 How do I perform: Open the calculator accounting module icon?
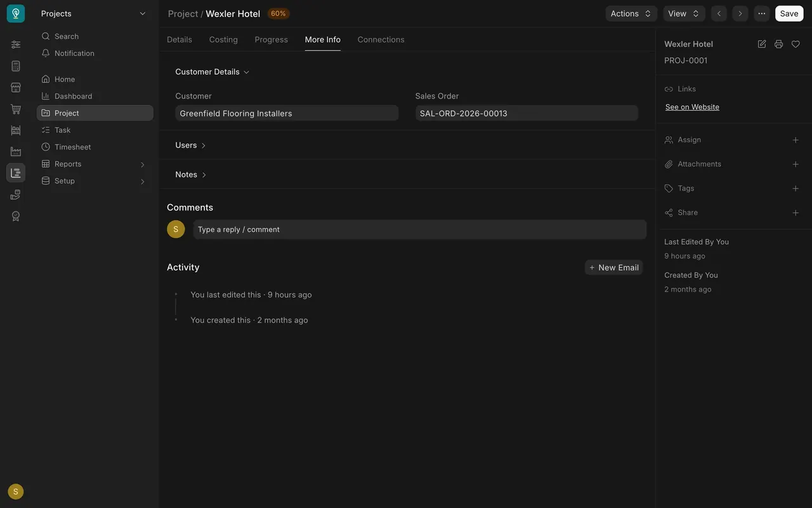(16, 66)
